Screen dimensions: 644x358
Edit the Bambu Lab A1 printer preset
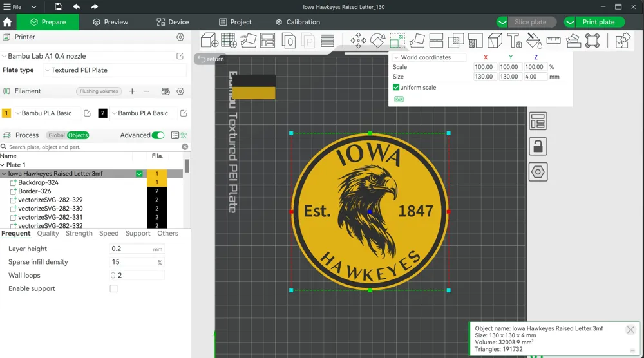pos(180,56)
